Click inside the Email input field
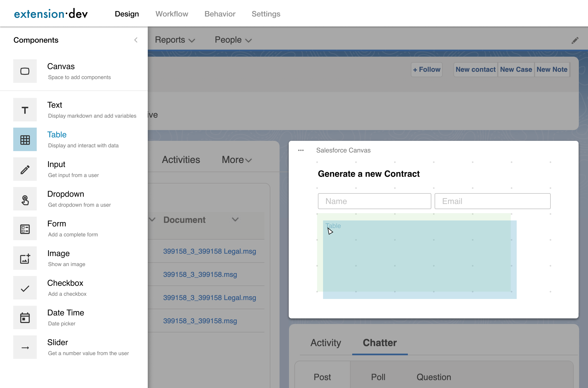The height and width of the screenshot is (388, 588). (x=492, y=201)
